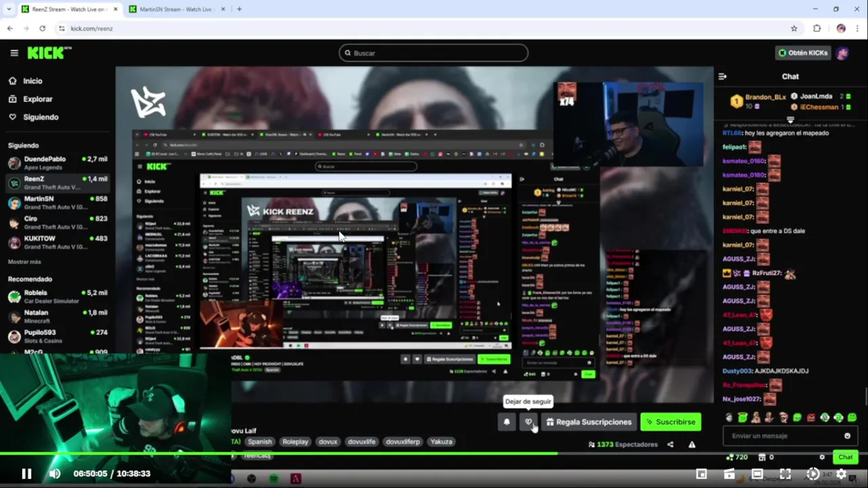868x488 pixels.
Task: Enter fullscreen in the outer video player
Action: (785, 474)
